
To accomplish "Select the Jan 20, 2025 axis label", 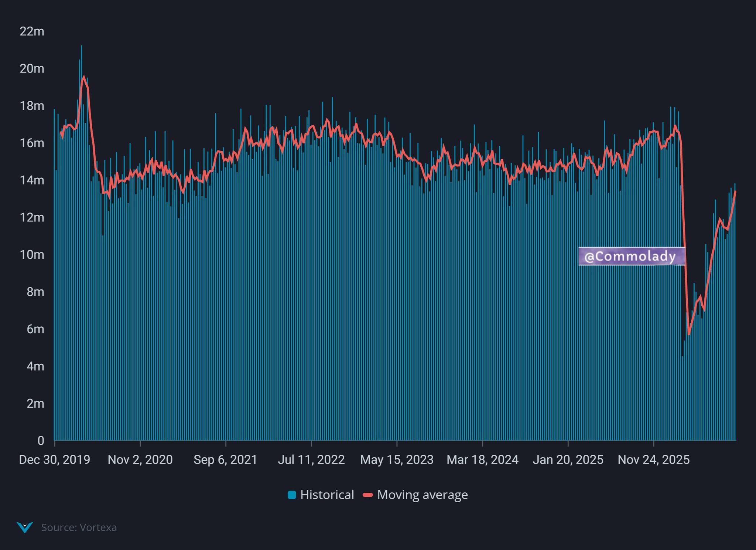I will point(568,459).
